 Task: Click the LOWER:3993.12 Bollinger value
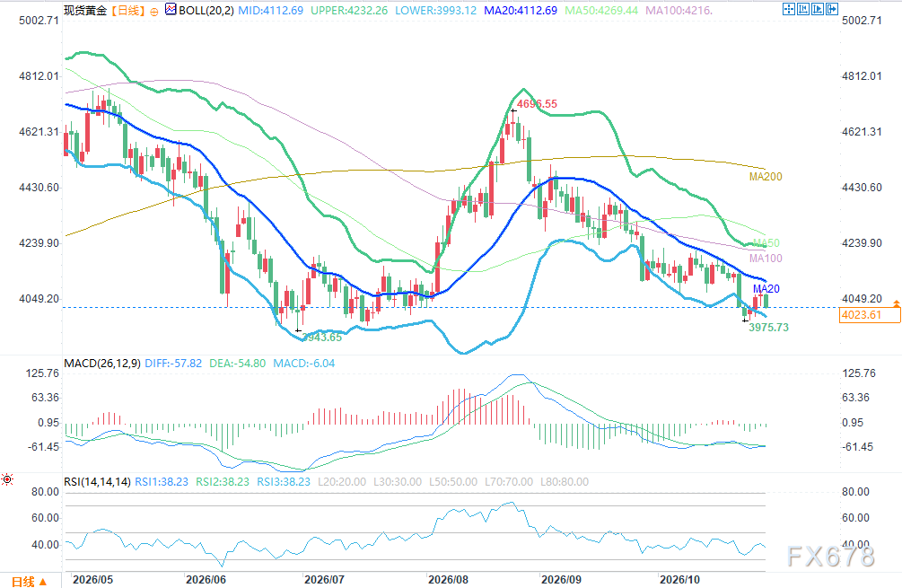coord(436,11)
